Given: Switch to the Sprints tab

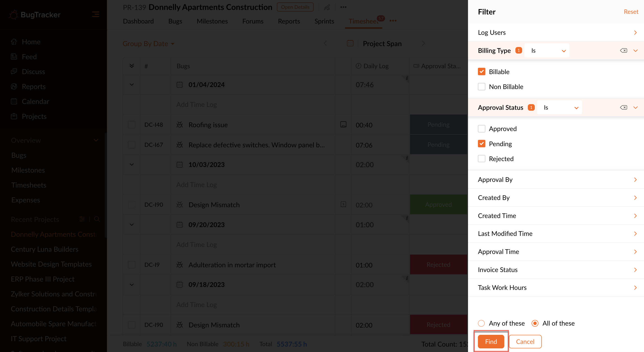Looking at the screenshot, I should (324, 21).
